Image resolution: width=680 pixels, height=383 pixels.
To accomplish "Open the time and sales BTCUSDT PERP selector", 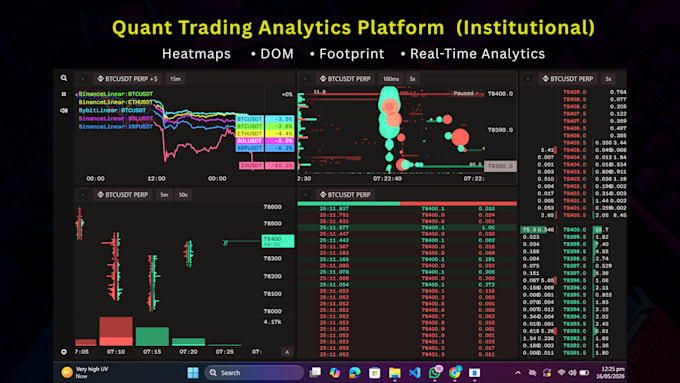I will [x=345, y=195].
